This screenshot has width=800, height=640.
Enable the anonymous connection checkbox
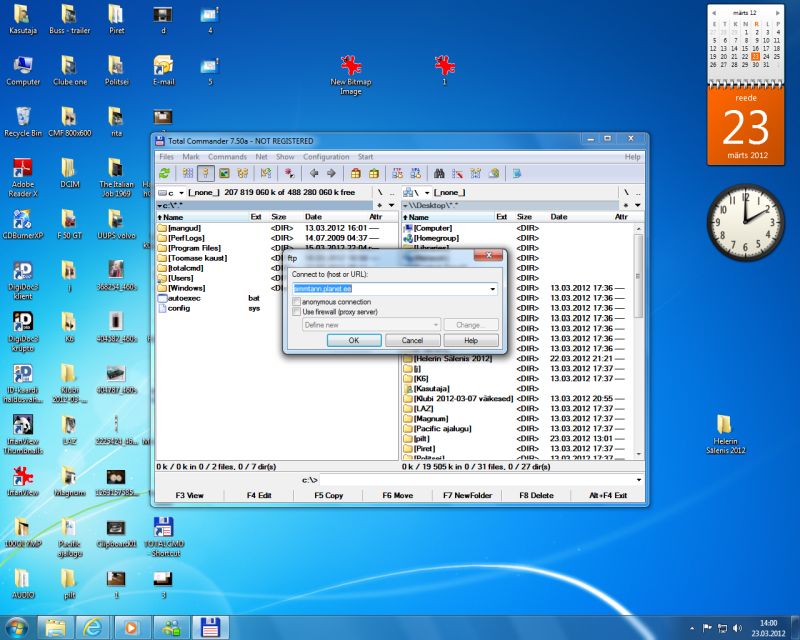pyautogui.click(x=297, y=302)
